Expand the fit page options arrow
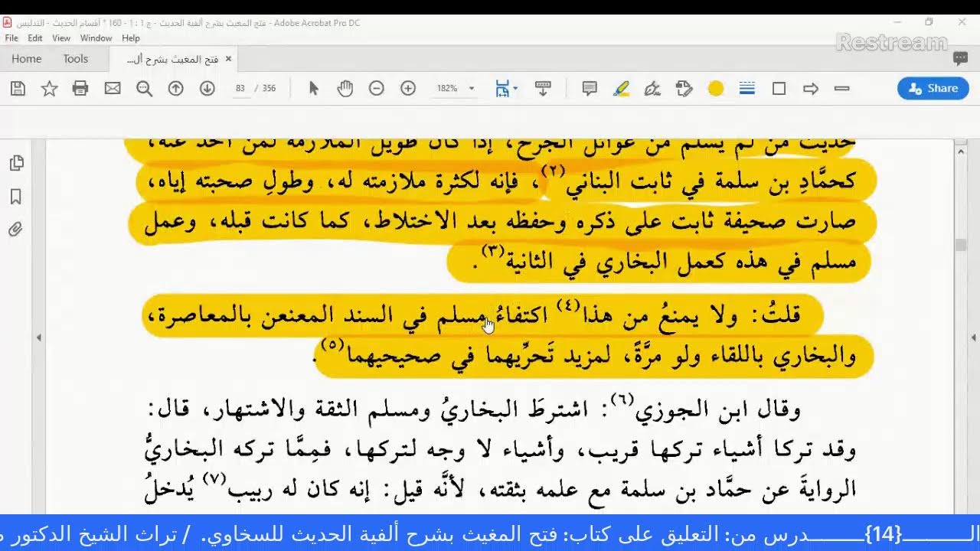 pyautogui.click(x=515, y=89)
